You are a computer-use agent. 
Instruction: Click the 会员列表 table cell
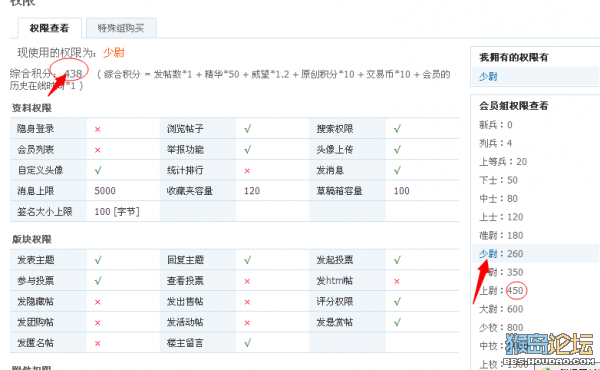pyautogui.click(x=48, y=149)
